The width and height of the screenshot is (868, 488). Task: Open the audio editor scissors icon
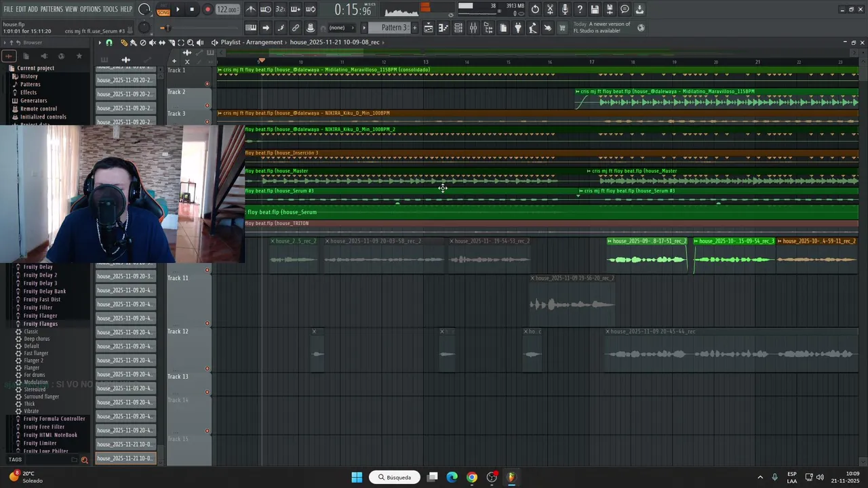[x=550, y=9]
